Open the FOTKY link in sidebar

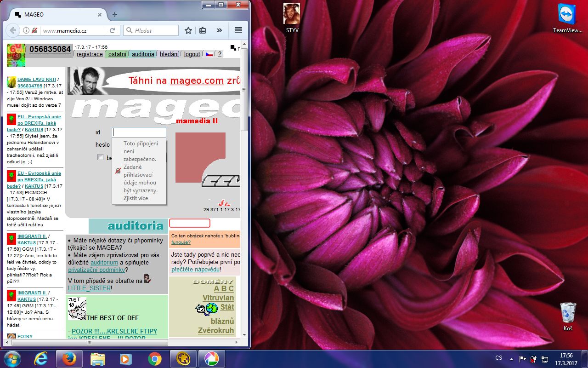point(25,336)
